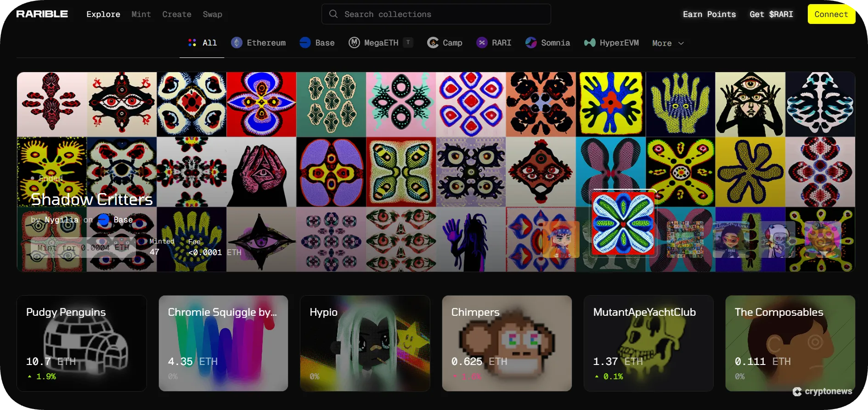This screenshot has width=868, height=410.
Task: Click the Base chain icon in filter bar
Action: pyautogui.click(x=305, y=43)
